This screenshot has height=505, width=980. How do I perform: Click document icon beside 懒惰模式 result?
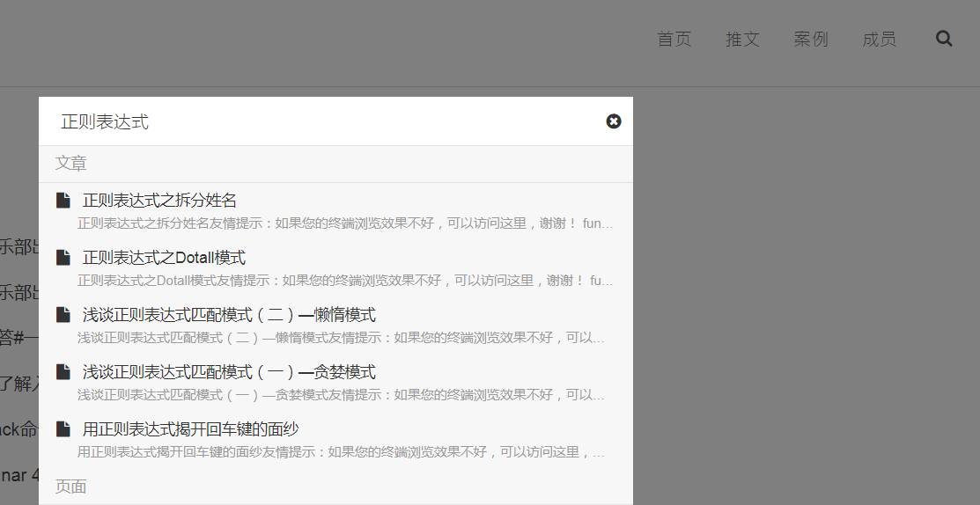pos(63,315)
